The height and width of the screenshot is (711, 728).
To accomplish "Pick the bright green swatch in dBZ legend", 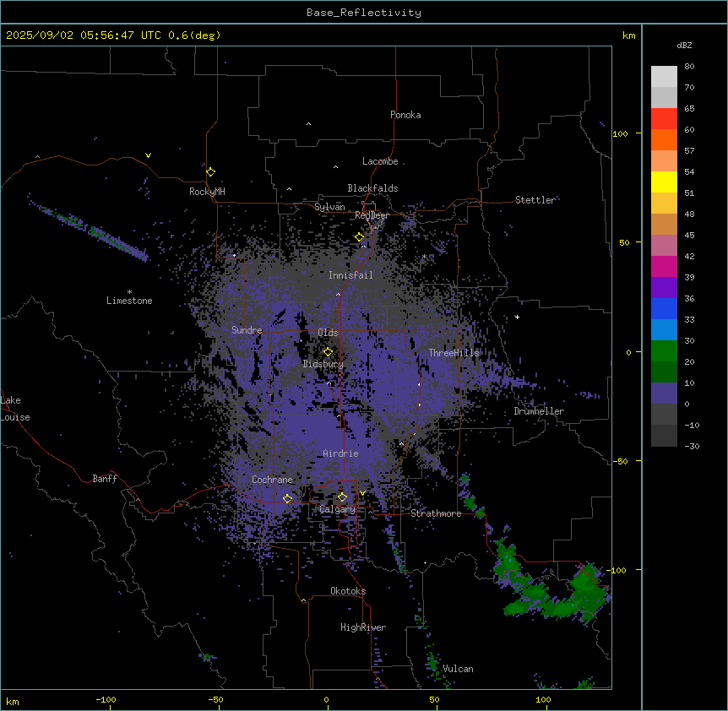I will click(664, 351).
